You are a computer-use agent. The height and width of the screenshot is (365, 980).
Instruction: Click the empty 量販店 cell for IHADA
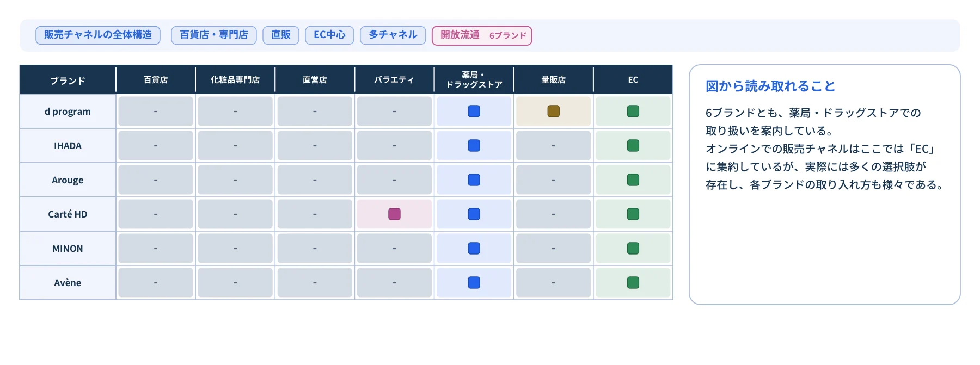(554, 146)
